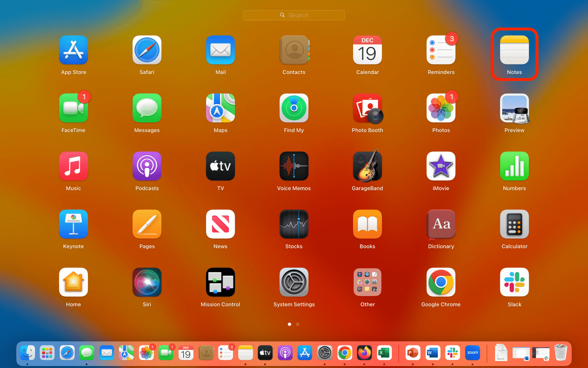
Task: Activate Siri from Launchpad
Action: (147, 282)
